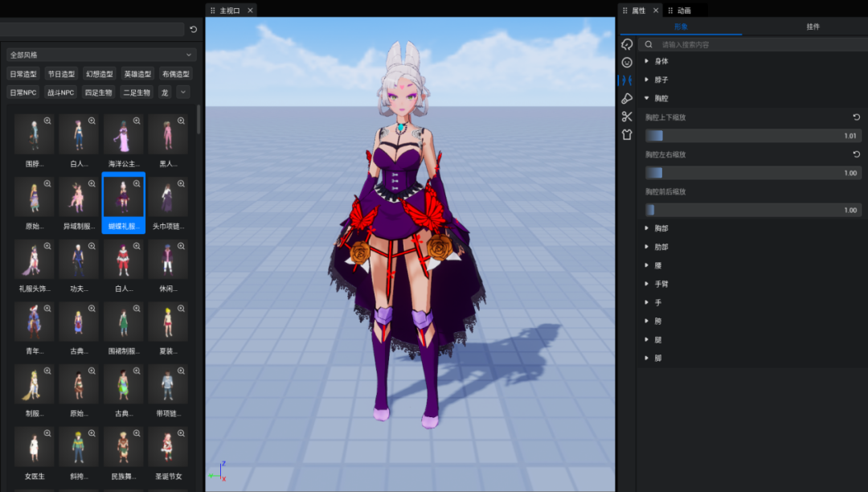Click the refresh icon beside the left search bar
868x492 pixels.
pos(193,29)
